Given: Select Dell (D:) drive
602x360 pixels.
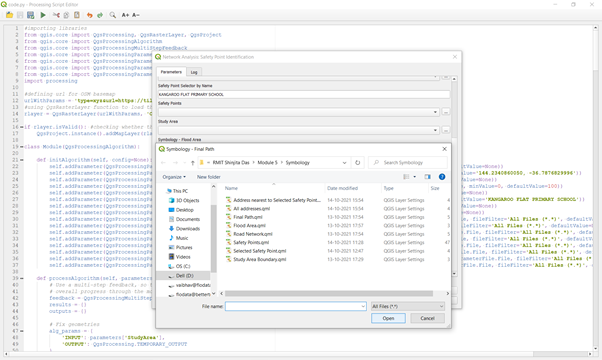Looking at the screenshot, I should pos(184,276).
